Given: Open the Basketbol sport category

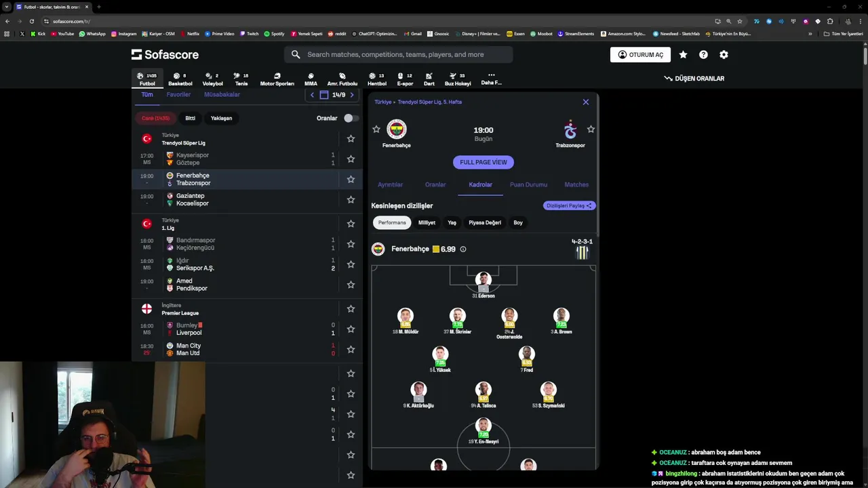Looking at the screenshot, I should 180,79.
